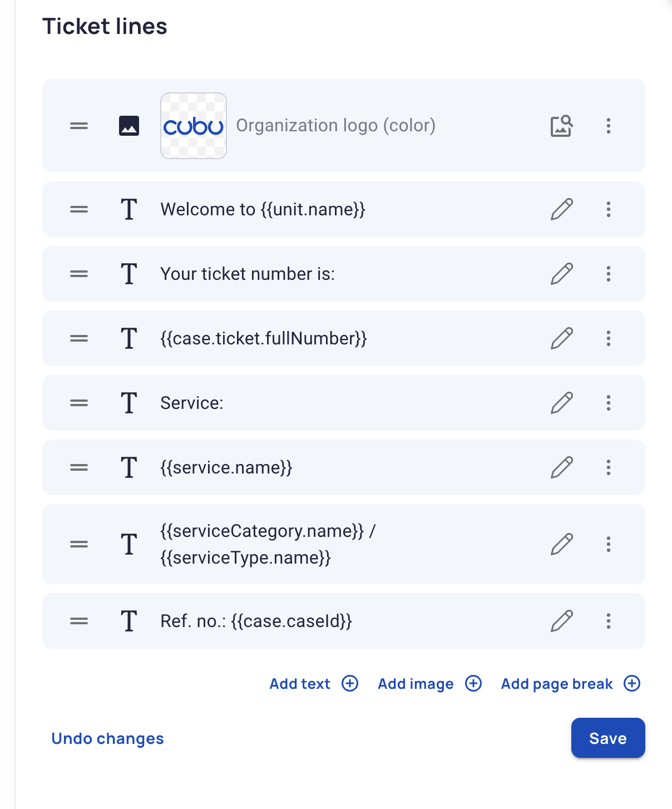Click Undo changes
Image resolution: width=672 pixels, height=809 pixels.
[107, 738]
